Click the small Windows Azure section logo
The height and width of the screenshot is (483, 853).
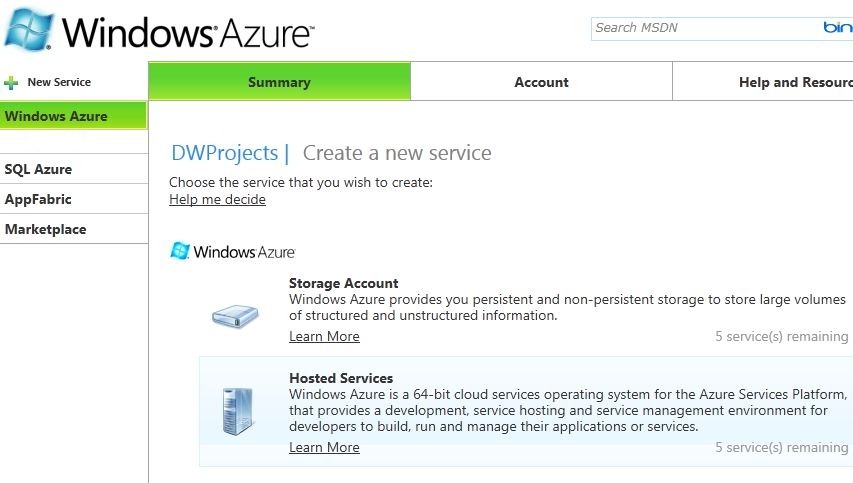click(233, 252)
